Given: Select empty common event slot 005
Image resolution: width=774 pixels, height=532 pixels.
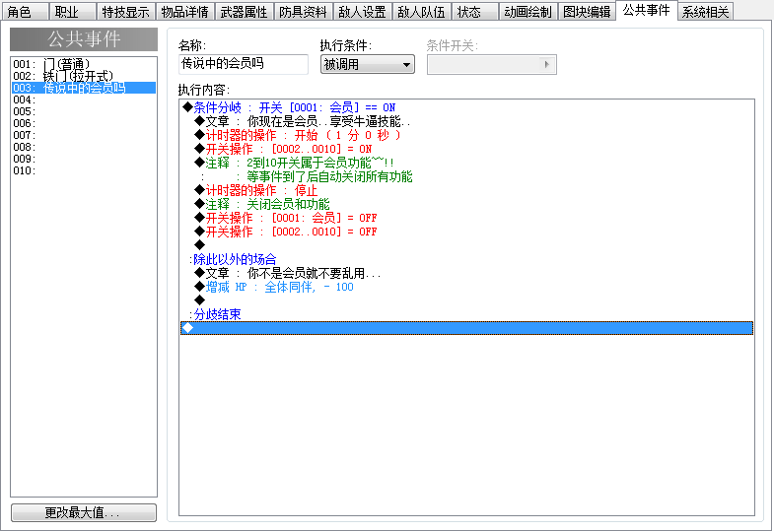Looking at the screenshot, I should point(84,111).
